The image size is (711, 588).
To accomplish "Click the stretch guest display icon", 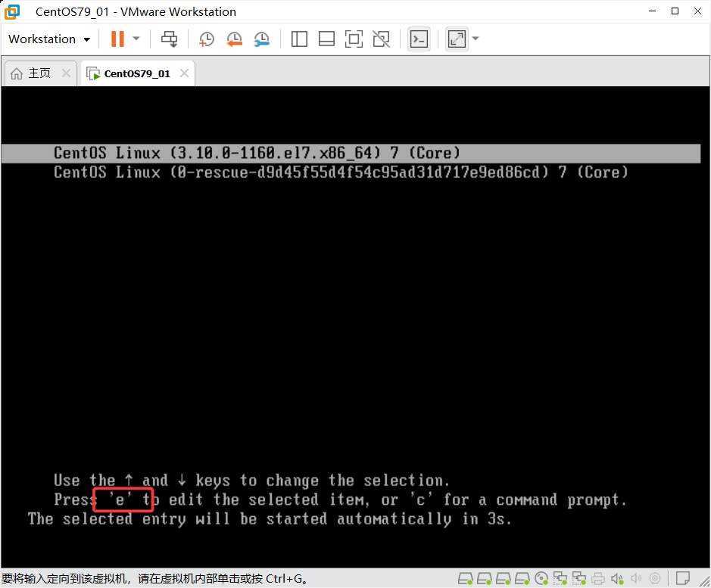I will click(x=457, y=39).
